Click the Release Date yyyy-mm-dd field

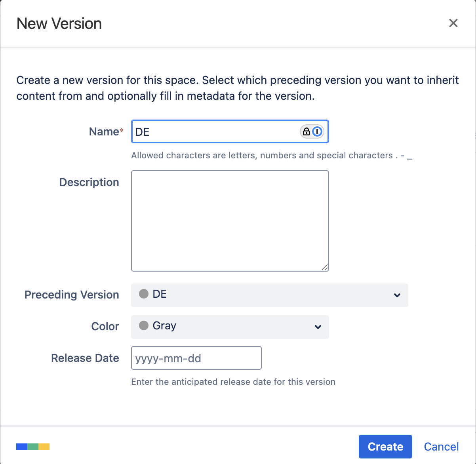tap(196, 358)
